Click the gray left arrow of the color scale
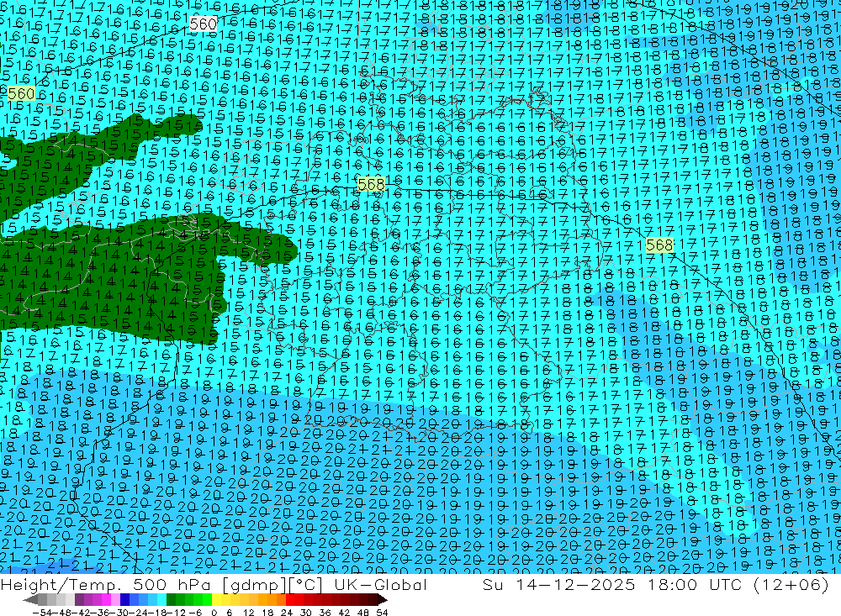Image resolution: width=841 pixels, height=616 pixels. (x=30, y=599)
